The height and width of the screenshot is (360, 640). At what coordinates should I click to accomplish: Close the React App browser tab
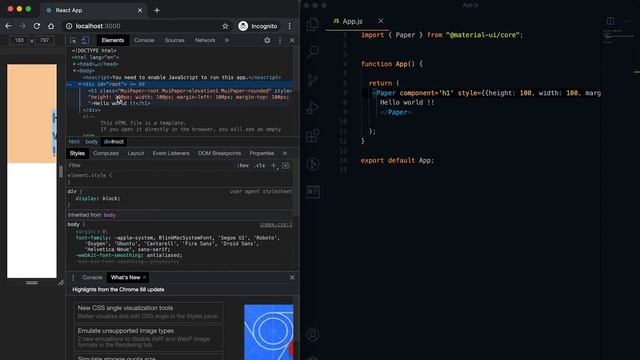click(x=140, y=10)
